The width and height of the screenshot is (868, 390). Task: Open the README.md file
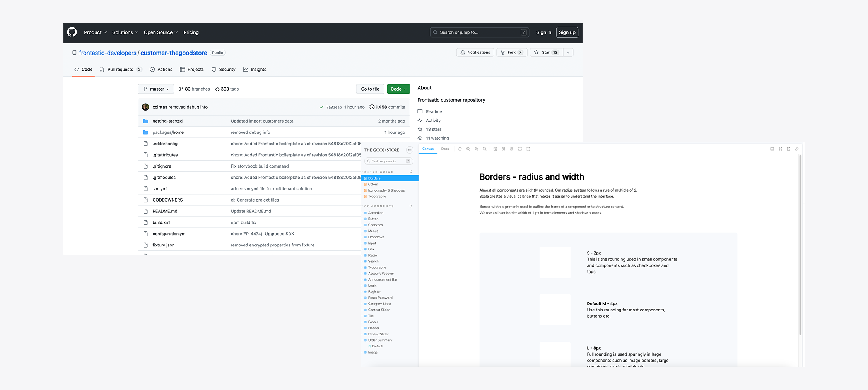pyautogui.click(x=165, y=211)
